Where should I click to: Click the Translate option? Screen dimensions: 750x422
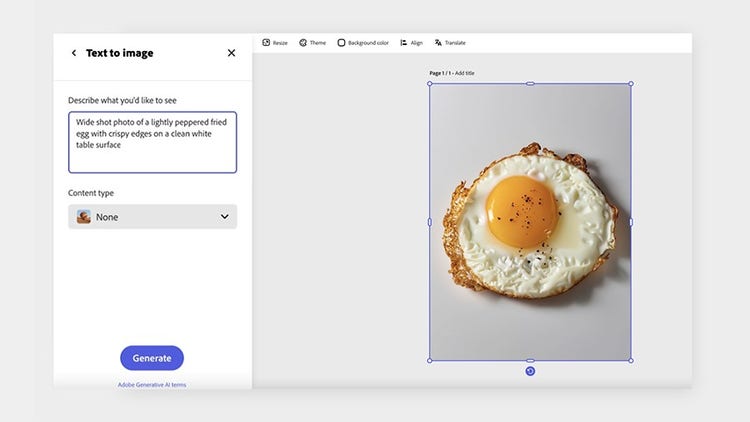450,43
